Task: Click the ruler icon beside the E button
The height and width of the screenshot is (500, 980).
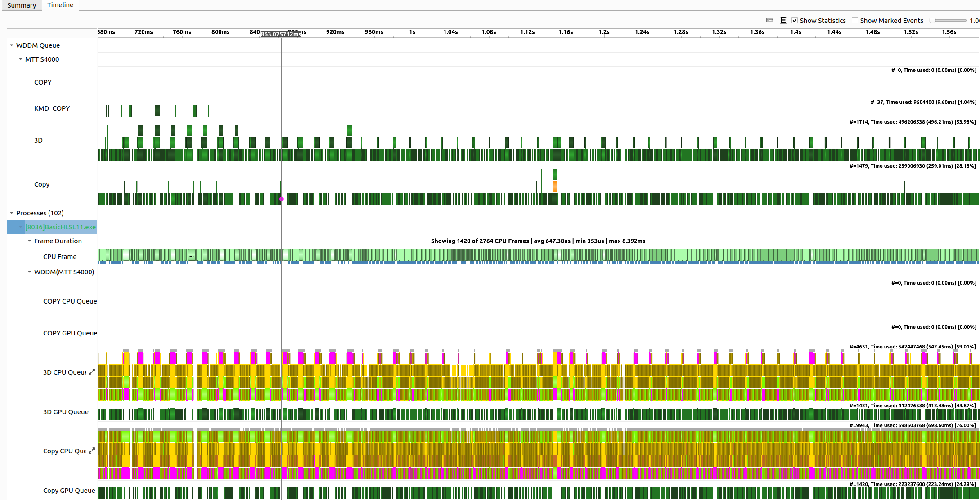Action: pyautogui.click(x=770, y=21)
